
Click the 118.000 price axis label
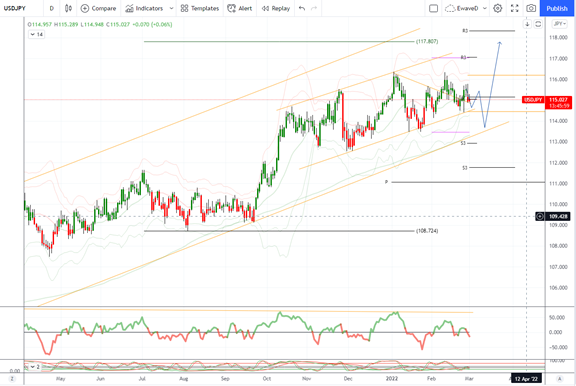click(x=558, y=37)
